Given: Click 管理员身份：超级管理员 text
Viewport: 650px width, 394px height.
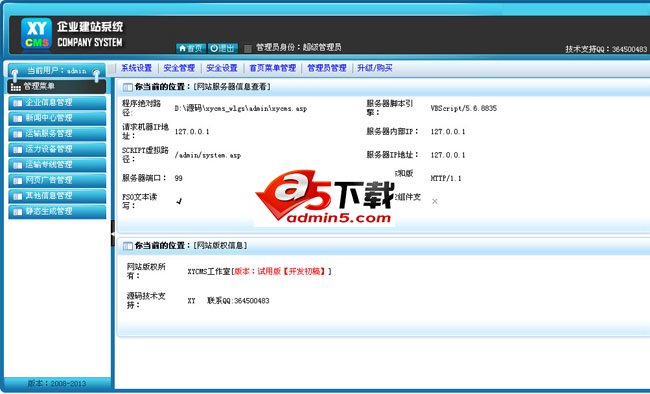Looking at the screenshot, I should pyautogui.click(x=298, y=47).
